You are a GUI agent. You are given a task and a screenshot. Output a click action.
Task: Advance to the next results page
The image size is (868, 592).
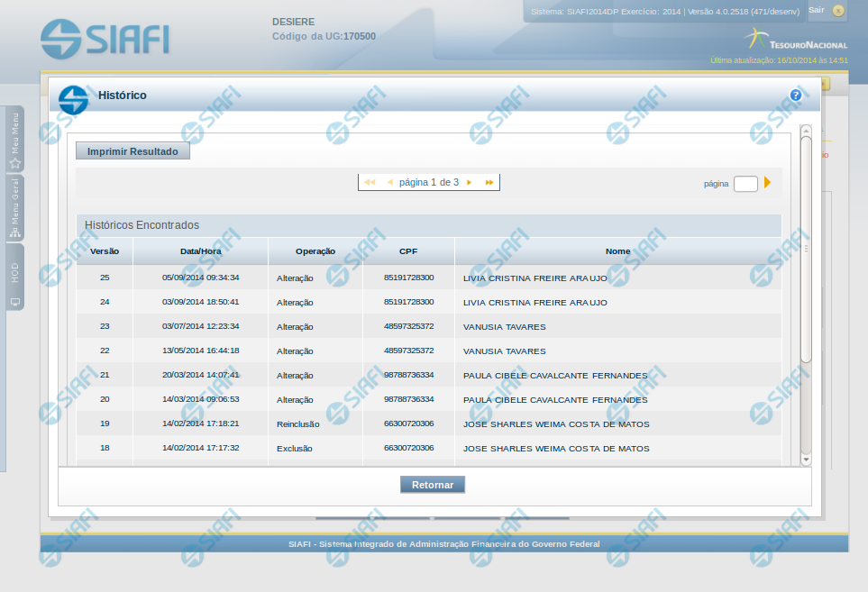click(469, 182)
